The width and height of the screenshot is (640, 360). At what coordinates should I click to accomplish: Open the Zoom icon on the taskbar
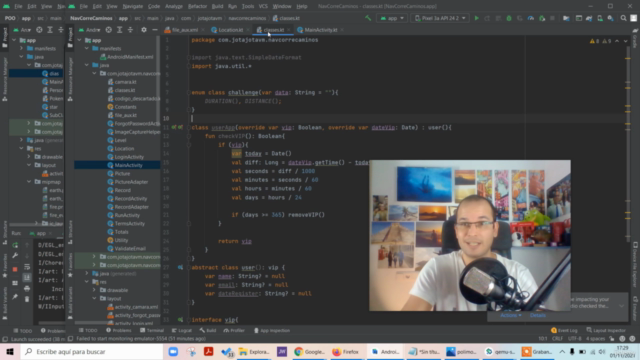point(173,351)
